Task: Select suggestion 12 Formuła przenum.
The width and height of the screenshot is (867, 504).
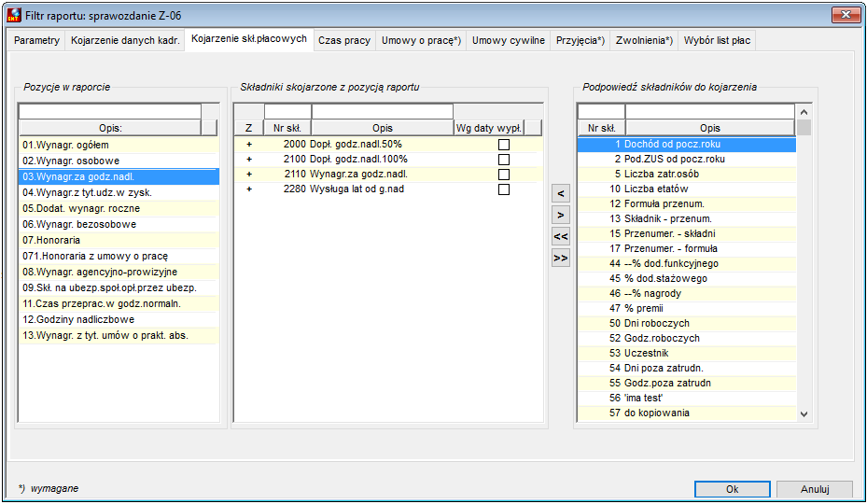Action: (x=687, y=204)
